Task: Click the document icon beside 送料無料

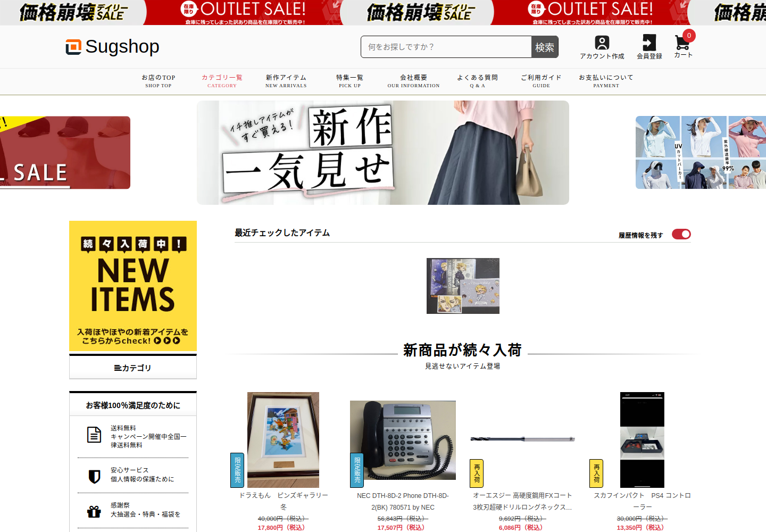Action: [x=94, y=435]
